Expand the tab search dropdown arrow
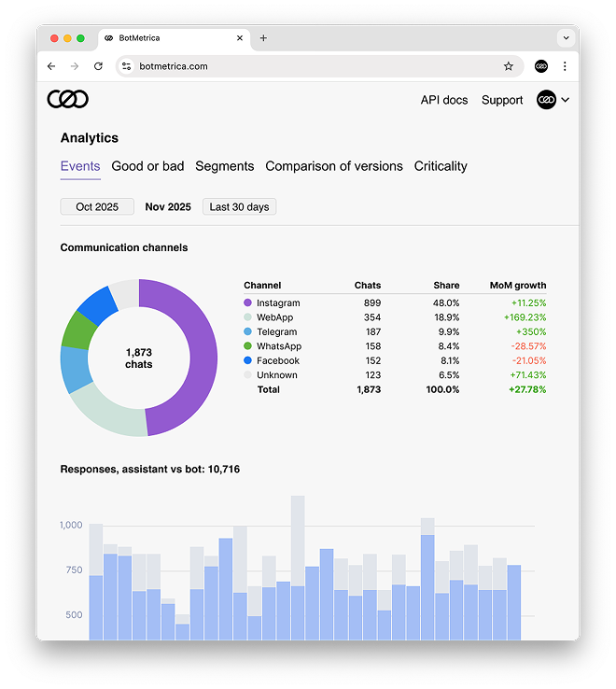616x689 pixels. (565, 38)
